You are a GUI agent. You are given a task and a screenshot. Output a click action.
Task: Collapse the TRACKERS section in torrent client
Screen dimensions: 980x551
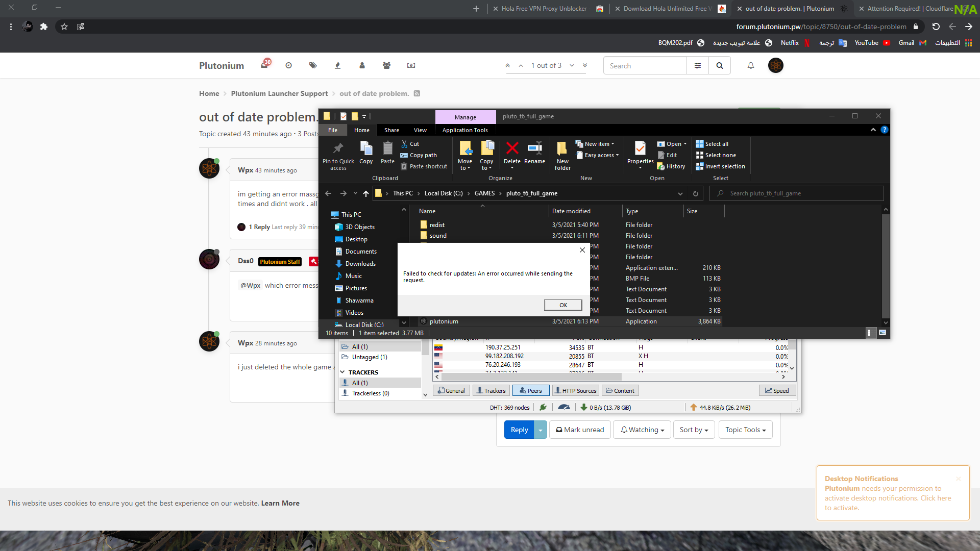point(342,372)
